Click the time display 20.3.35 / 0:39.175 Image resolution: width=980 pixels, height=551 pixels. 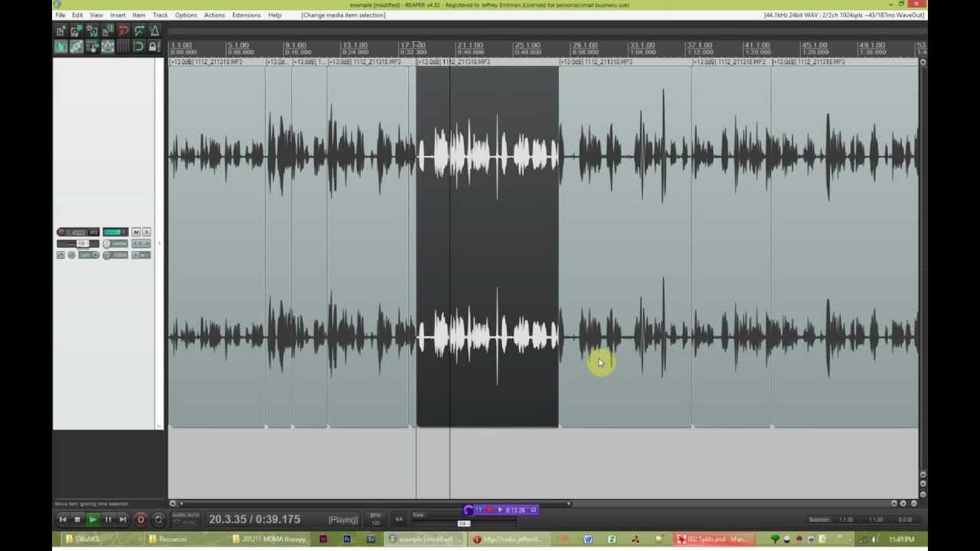[254, 520]
